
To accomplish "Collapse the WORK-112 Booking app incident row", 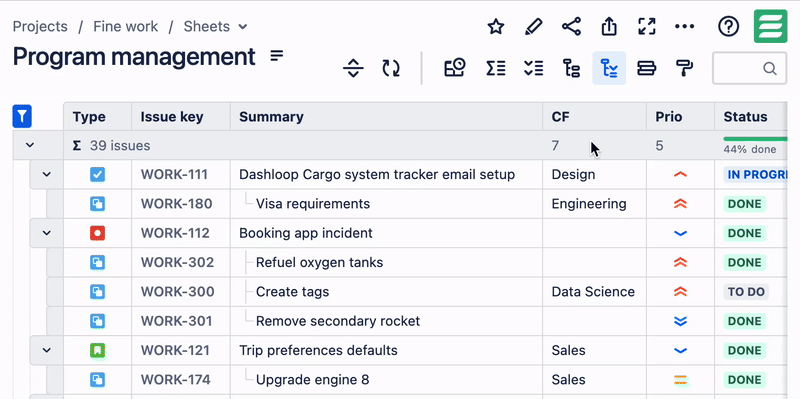I will [x=46, y=233].
